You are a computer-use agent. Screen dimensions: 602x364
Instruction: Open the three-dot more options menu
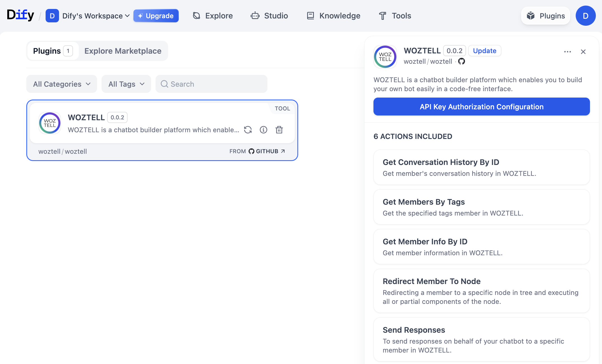point(568,52)
